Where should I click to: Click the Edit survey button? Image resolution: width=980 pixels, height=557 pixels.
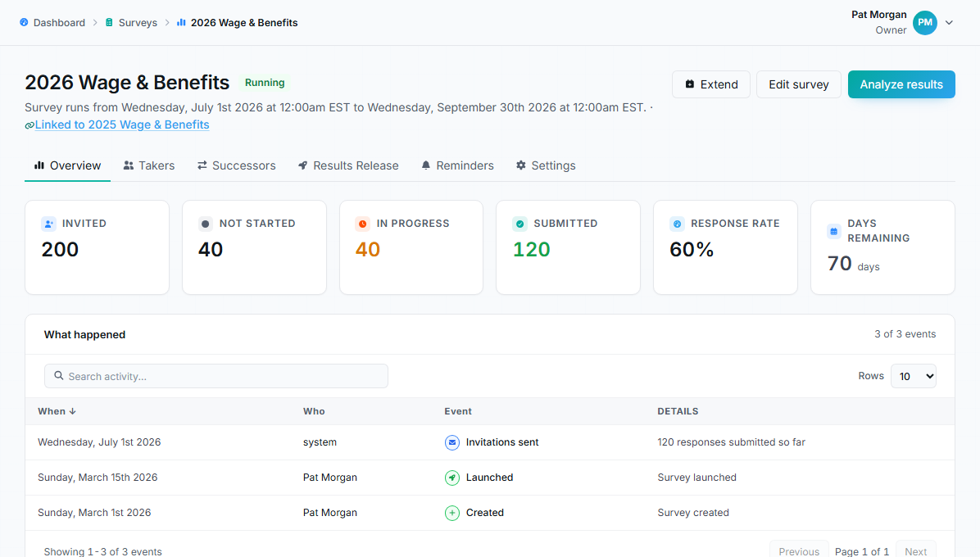point(799,84)
